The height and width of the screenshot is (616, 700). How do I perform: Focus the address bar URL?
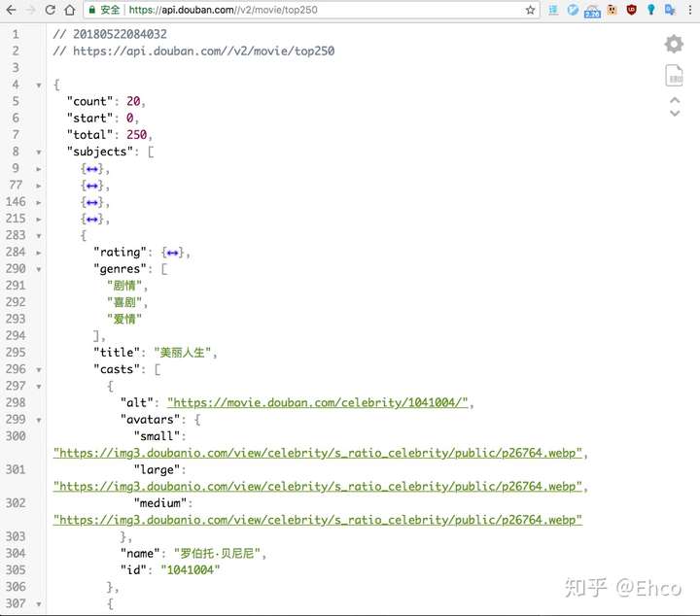click(x=224, y=10)
